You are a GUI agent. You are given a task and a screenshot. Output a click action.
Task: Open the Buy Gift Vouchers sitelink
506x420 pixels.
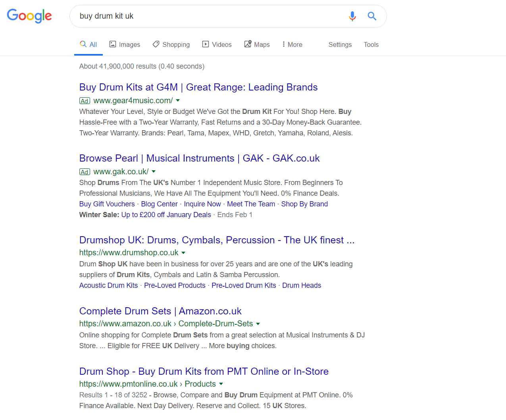click(107, 204)
